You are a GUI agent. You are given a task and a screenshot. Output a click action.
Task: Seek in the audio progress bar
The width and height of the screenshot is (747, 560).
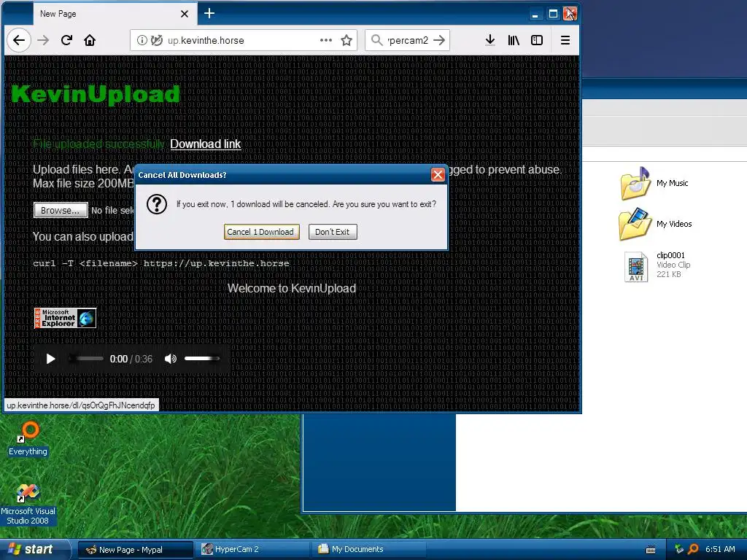[x=87, y=359]
